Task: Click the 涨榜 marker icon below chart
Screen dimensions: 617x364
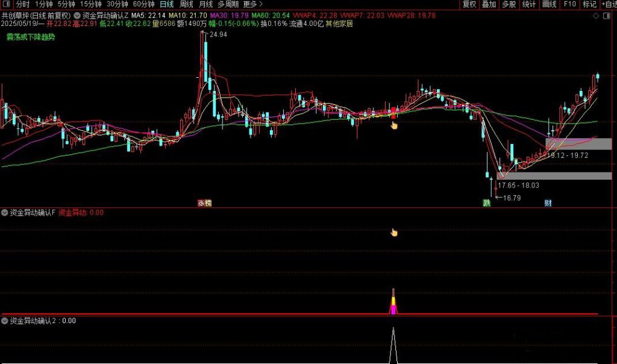Action: pyautogui.click(x=204, y=203)
